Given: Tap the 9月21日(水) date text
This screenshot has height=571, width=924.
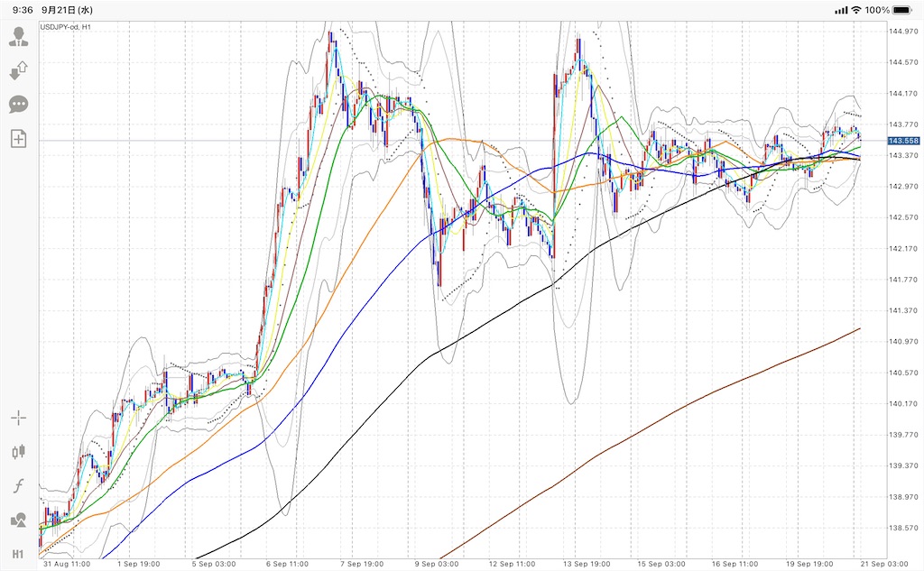Looking at the screenshot, I should click(x=67, y=10).
